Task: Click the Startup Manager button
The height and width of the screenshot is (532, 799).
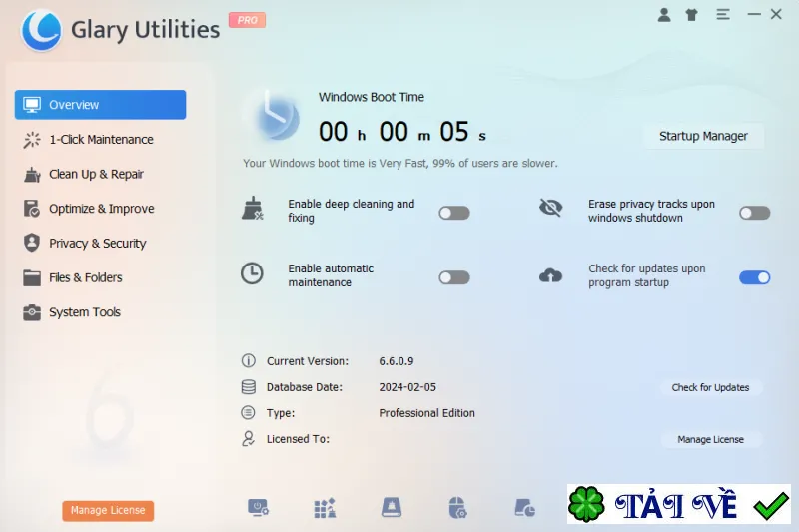Action: pyautogui.click(x=704, y=136)
